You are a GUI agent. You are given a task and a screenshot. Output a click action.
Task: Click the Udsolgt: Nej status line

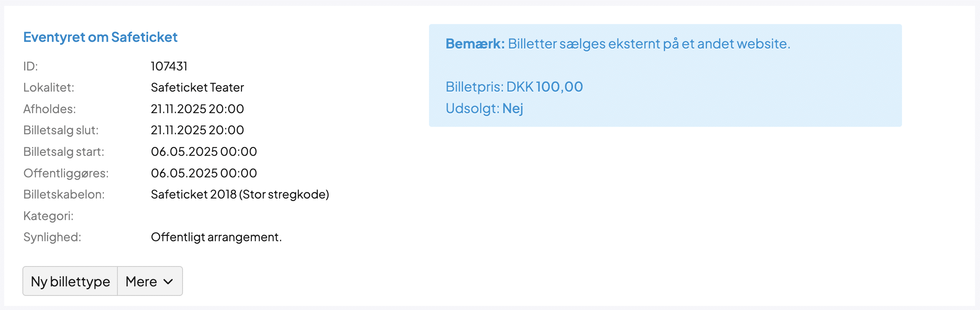click(x=484, y=109)
